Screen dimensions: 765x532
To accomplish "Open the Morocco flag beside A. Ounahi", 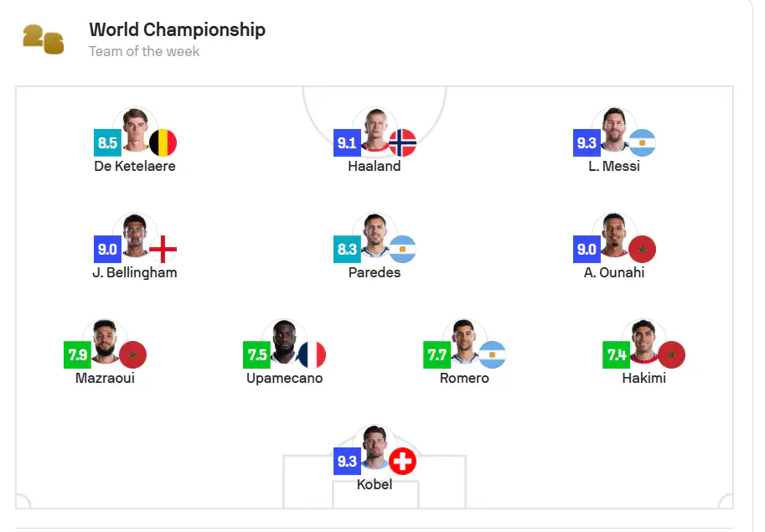I will [642, 249].
